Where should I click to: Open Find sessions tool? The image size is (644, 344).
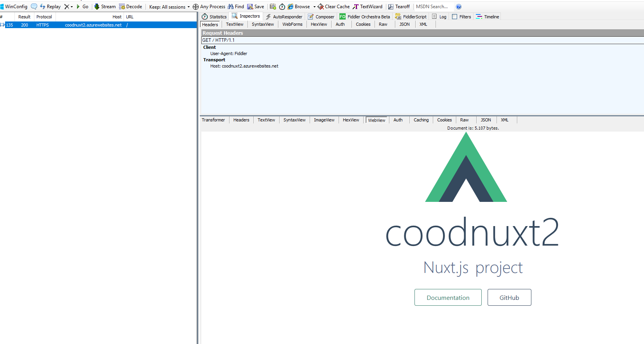click(236, 7)
